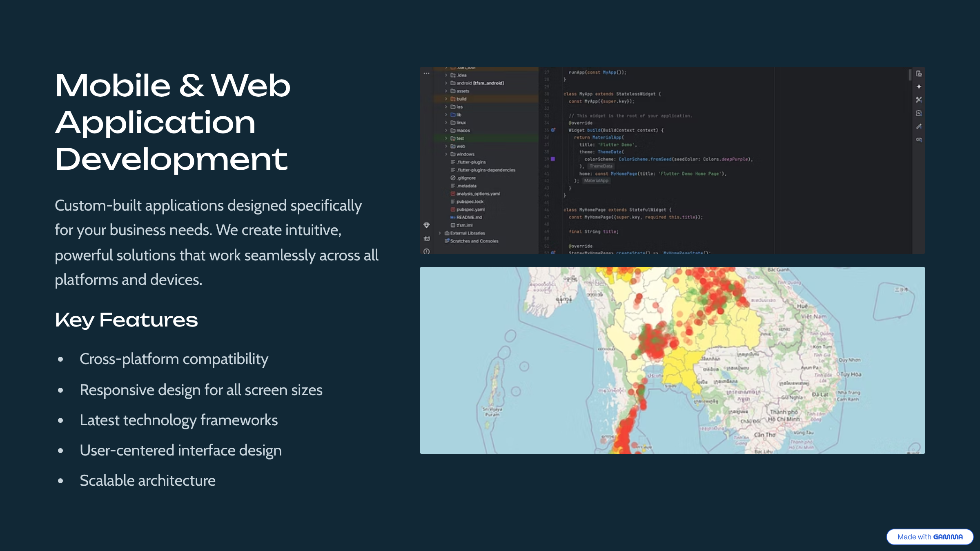Click the Made with Gamma button

(930, 537)
